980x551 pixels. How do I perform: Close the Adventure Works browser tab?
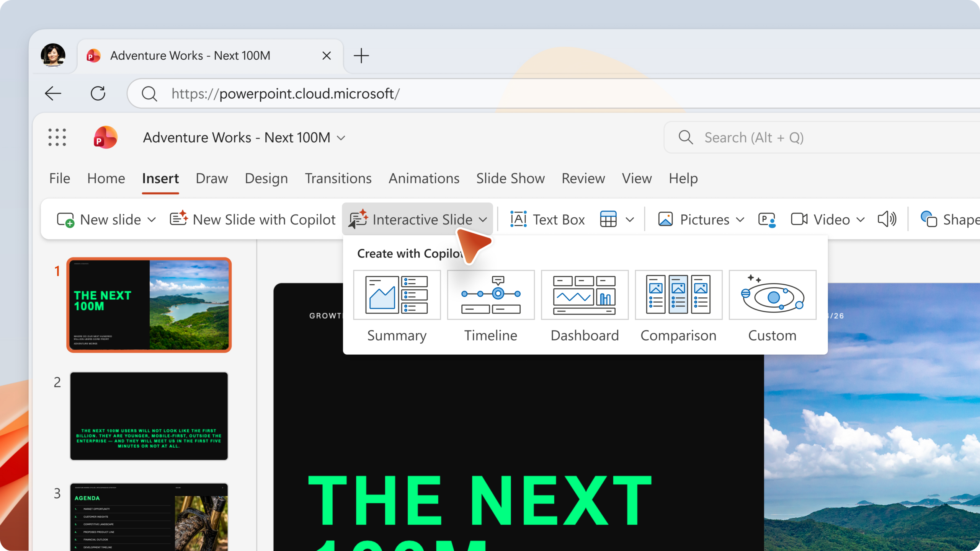[327, 56]
